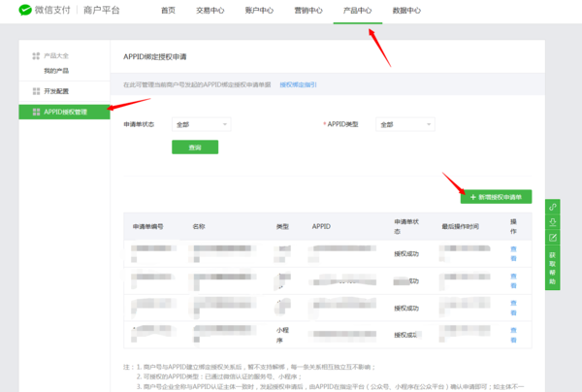Click the download icon on right floating bar
Image resolution: width=582 pixels, height=392 pixels.
(552, 222)
